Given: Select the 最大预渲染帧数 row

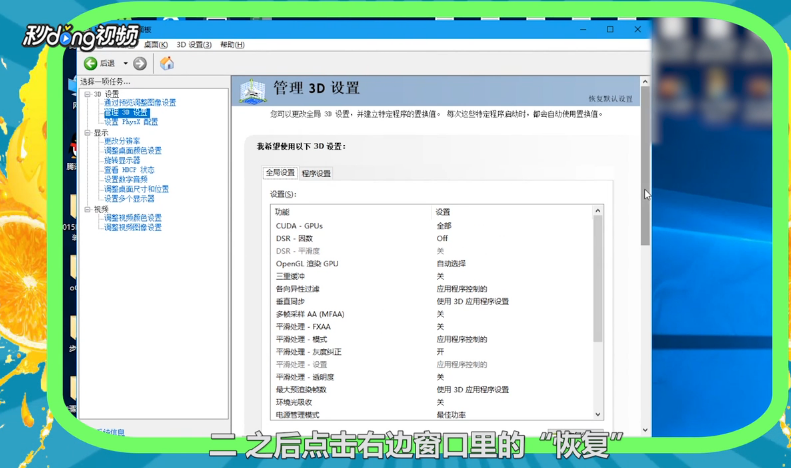Looking at the screenshot, I should [433, 390].
